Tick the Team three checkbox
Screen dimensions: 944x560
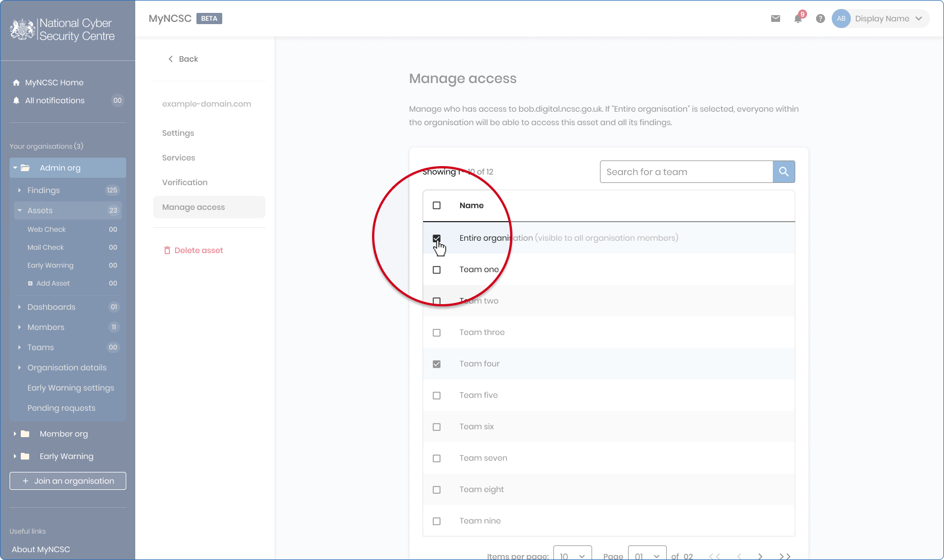coord(437,333)
